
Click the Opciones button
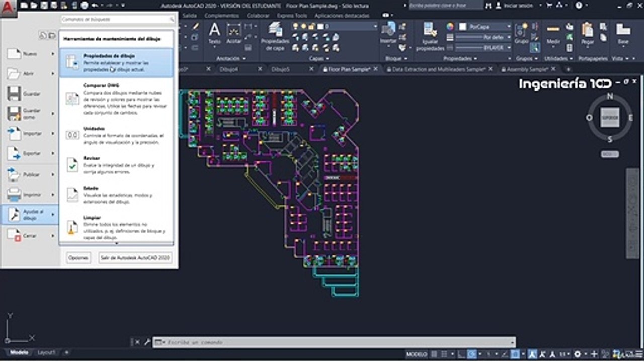78,258
